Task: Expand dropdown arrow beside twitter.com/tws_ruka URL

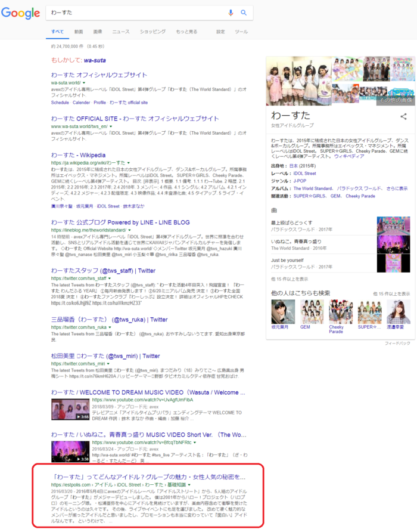Action: coord(110,327)
